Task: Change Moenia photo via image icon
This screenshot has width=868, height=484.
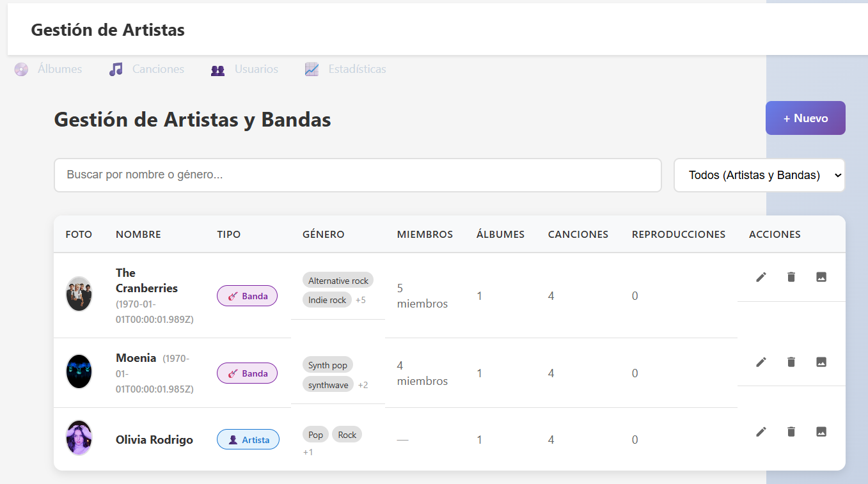Action: pyautogui.click(x=821, y=362)
